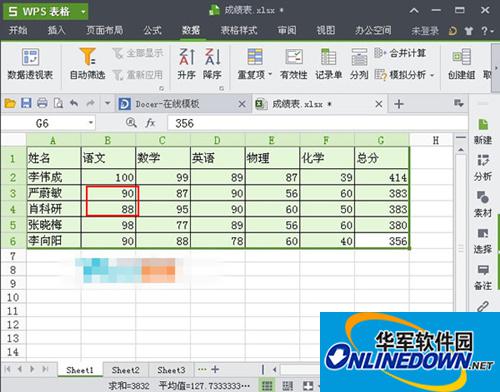Expand the WPS 表格 application menu arrow
The height and width of the screenshot is (392, 500).
pos(83,12)
